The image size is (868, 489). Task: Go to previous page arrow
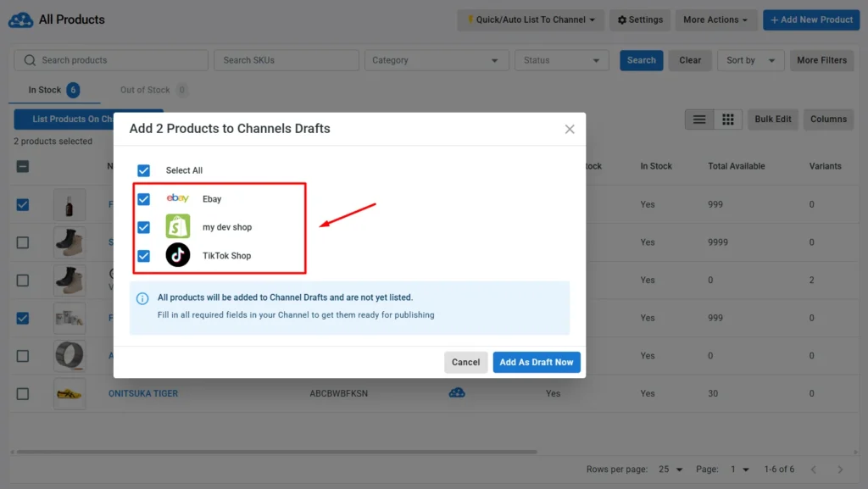[814, 470]
